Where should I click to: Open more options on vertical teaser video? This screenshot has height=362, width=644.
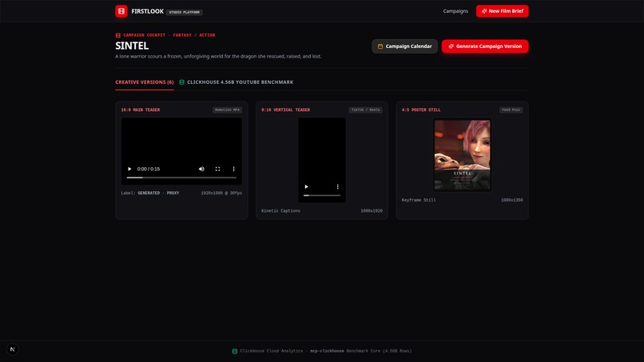tap(338, 186)
